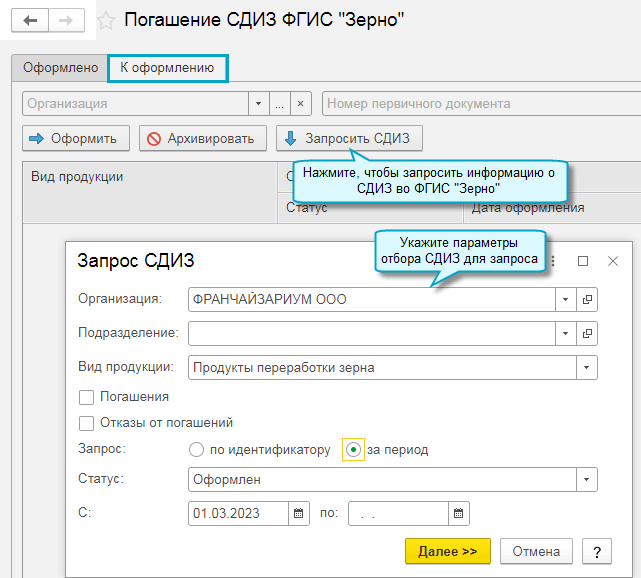641x578 pixels.
Task: Click the Вид продукции combo box value
Action: 382,367
